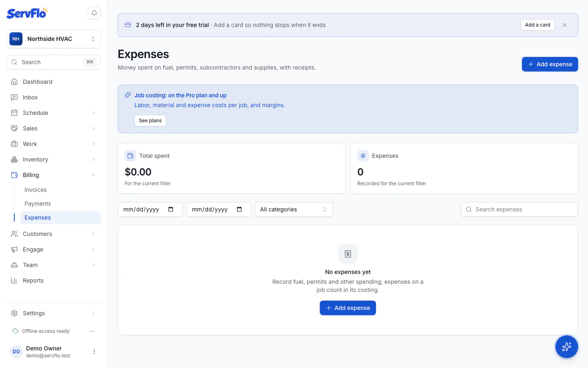
Task: Click the empty-state receipt icon
Action: click(348, 254)
